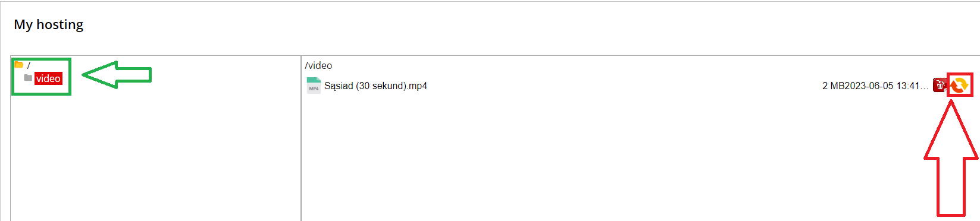
Task: Select the highlighted video folder label
Action: (x=48, y=78)
